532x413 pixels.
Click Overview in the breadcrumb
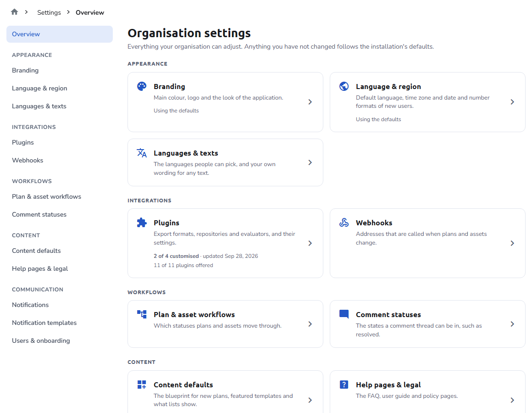[x=90, y=12]
